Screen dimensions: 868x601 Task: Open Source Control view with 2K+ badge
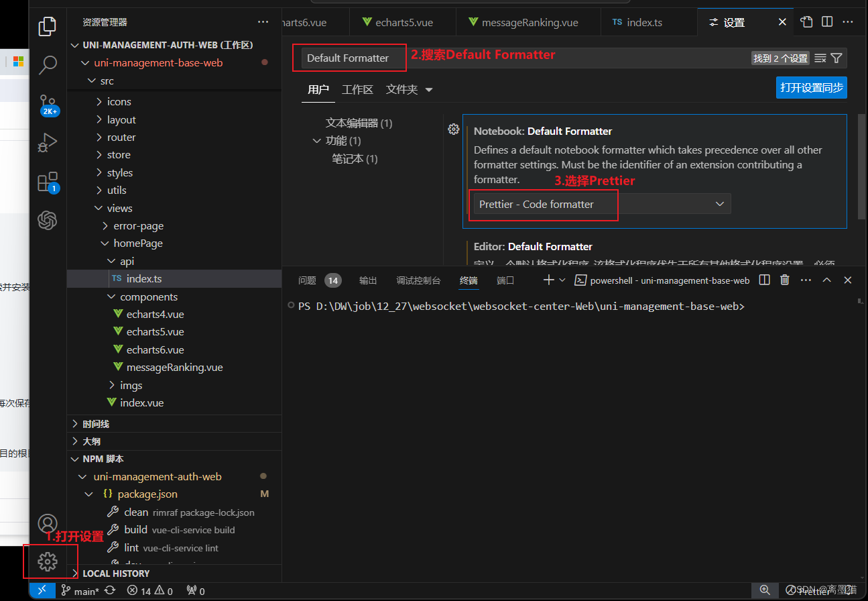coord(48,105)
